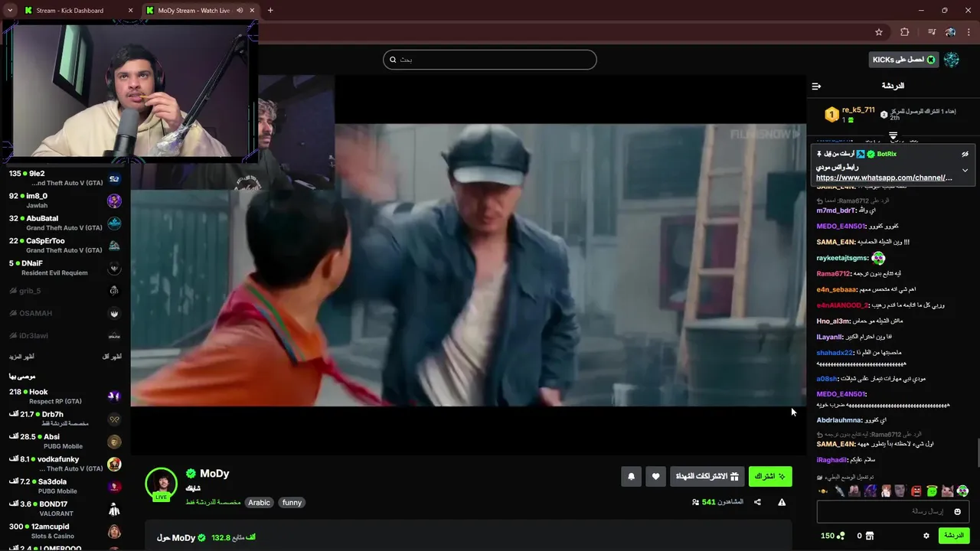This screenshot has width=980, height=551.
Task: Click chat username iRaghadil
Action: (x=831, y=460)
